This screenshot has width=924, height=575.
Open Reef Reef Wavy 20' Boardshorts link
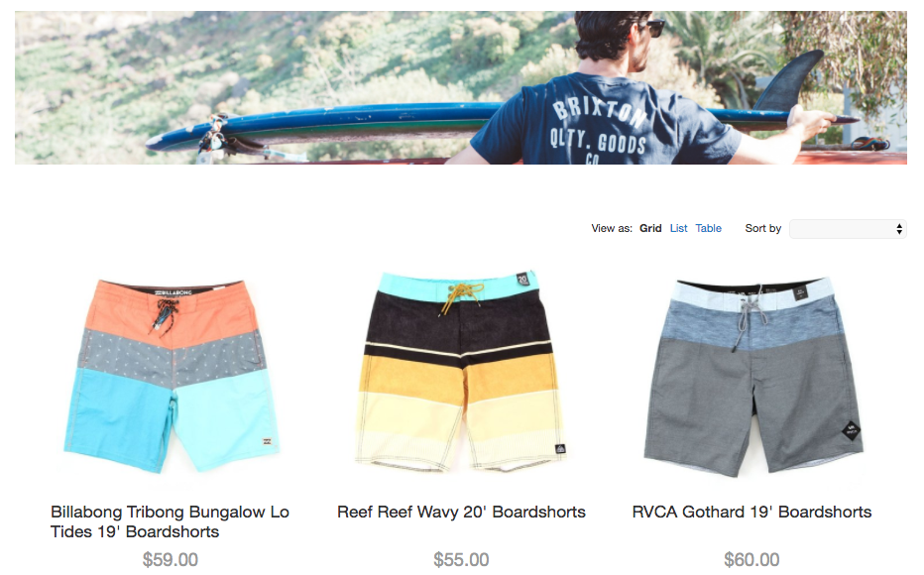coord(461,512)
